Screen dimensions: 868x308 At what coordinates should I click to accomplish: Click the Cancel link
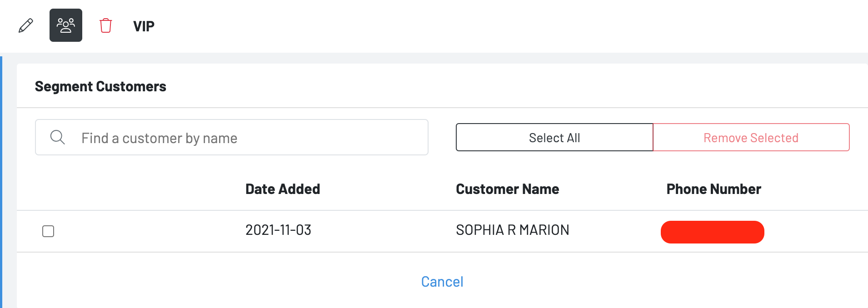[x=442, y=282]
